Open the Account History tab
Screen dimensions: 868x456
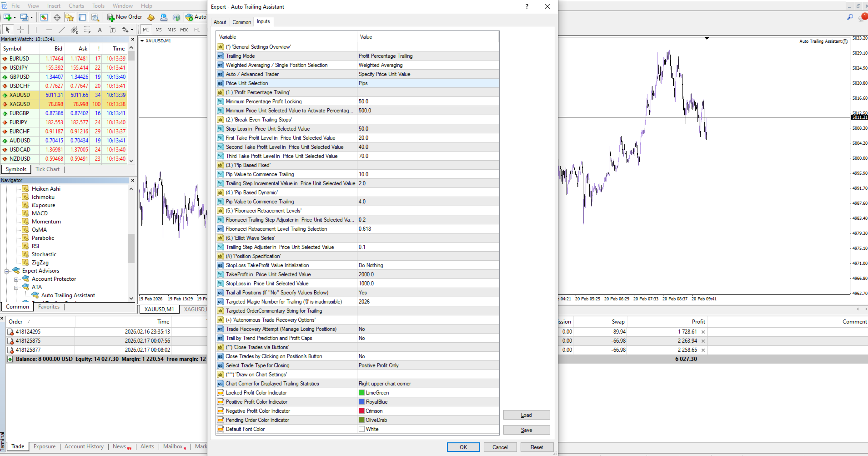pyautogui.click(x=84, y=446)
